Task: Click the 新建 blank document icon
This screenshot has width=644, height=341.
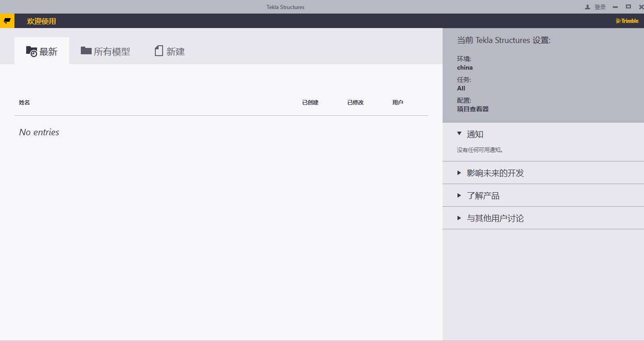Action: click(x=159, y=51)
